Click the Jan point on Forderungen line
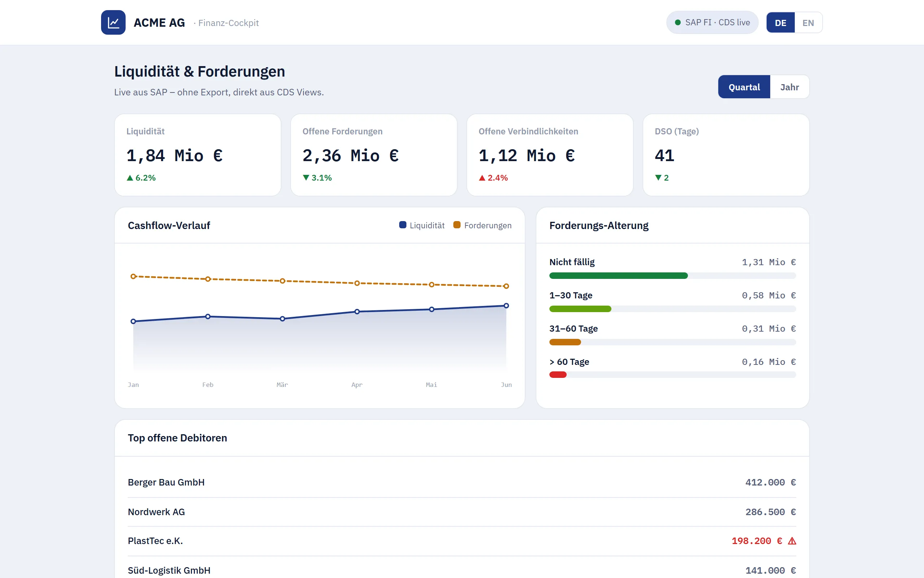924x578 pixels. (133, 276)
